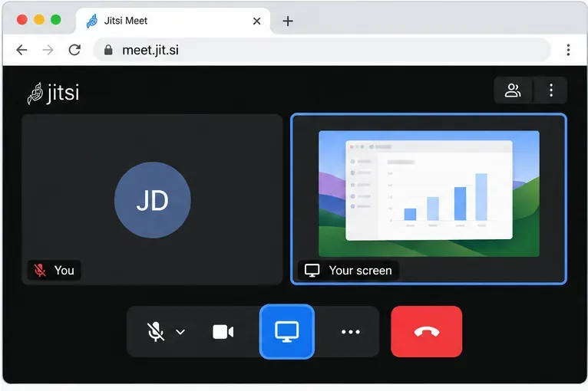This screenshot has width=588, height=391.
Task: Select the Your screen shared tile
Action: coord(428,199)
